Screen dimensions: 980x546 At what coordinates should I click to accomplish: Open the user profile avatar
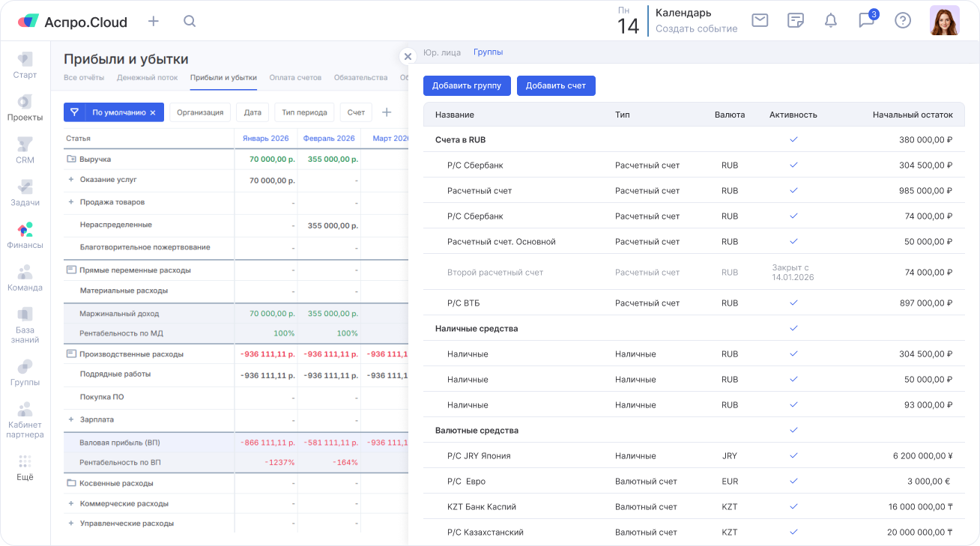[944, 21]
